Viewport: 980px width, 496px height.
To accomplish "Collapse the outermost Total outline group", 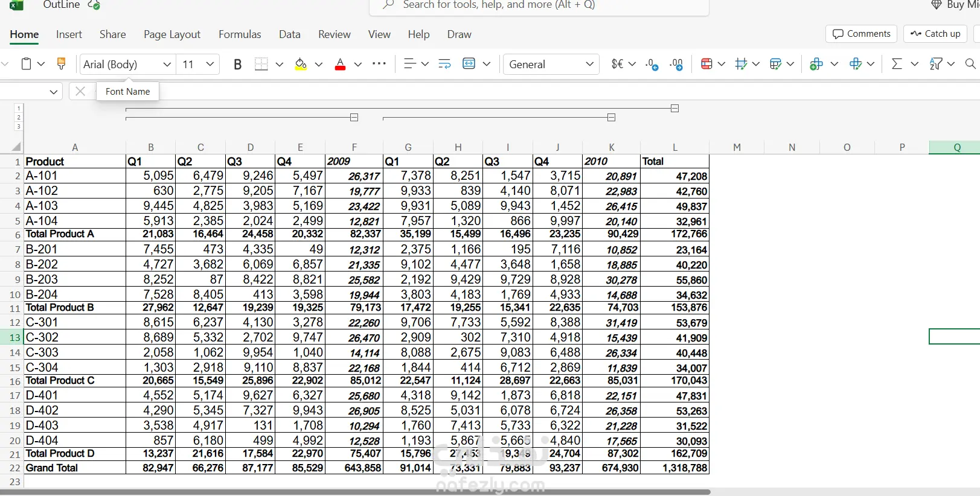I will click(675, 109).
